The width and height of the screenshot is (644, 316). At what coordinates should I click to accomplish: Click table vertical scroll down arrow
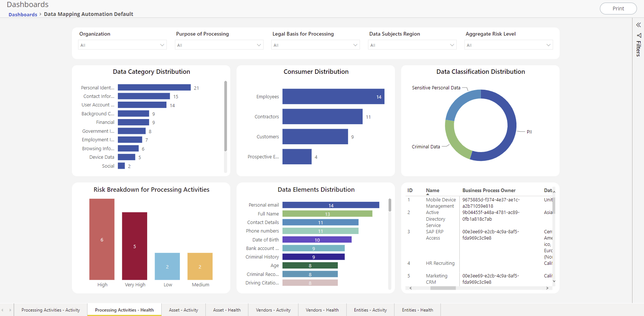coord(554,282)
